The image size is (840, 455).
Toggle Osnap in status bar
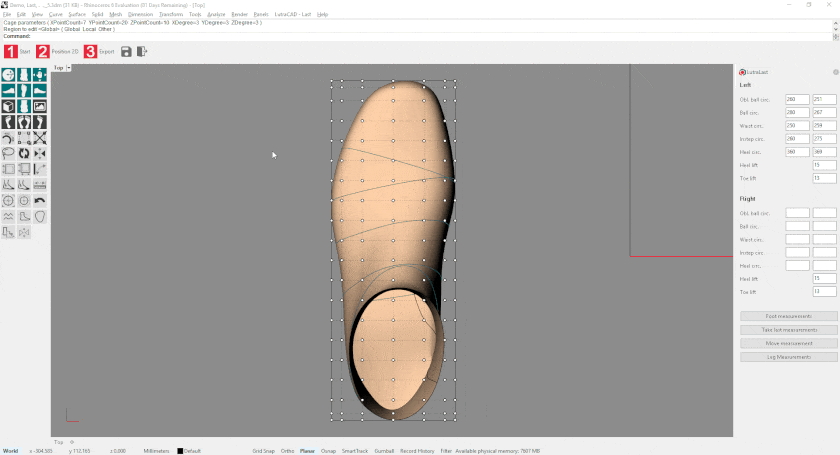[328, 451]
